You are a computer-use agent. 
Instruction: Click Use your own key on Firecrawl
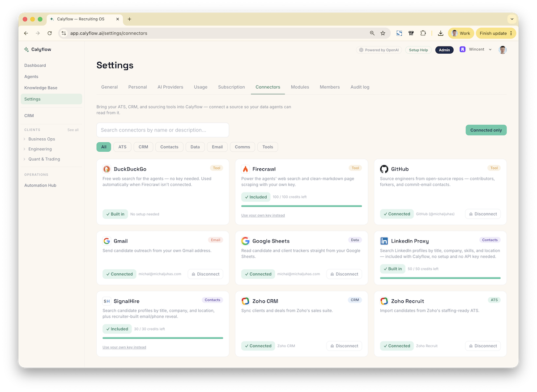tap(263, 215)
